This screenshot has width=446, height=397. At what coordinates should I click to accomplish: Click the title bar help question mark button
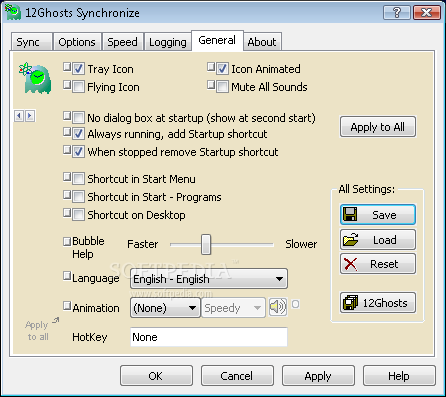tap(397, 13)
